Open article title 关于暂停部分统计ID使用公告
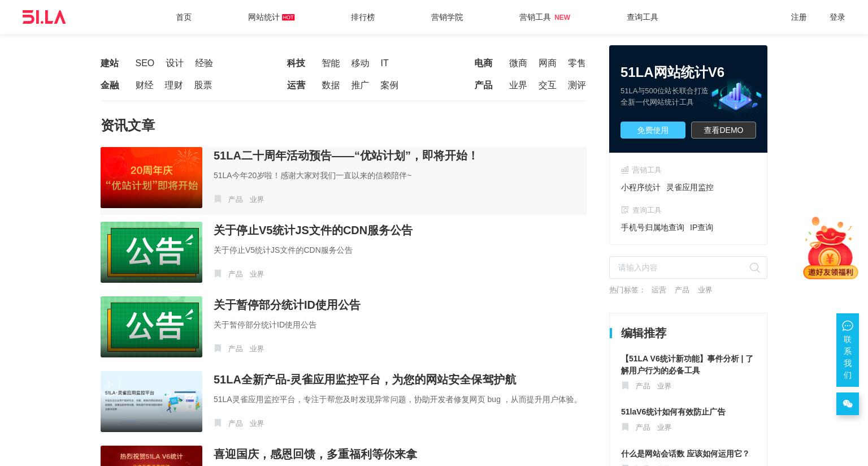The image size is (868, 466). [287, 305]
